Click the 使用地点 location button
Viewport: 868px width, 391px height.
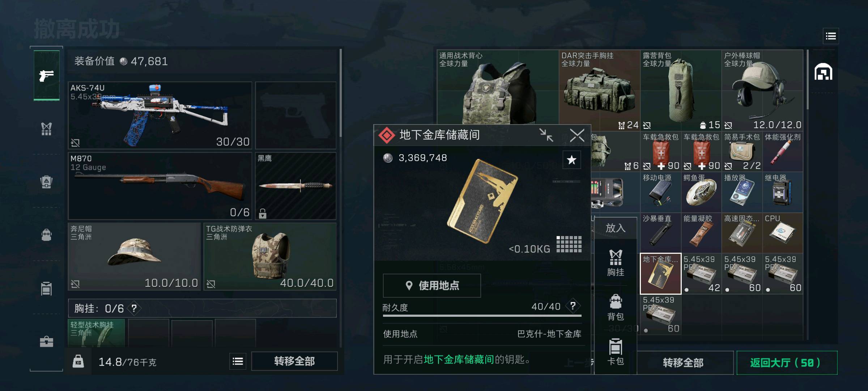(432, 286)
